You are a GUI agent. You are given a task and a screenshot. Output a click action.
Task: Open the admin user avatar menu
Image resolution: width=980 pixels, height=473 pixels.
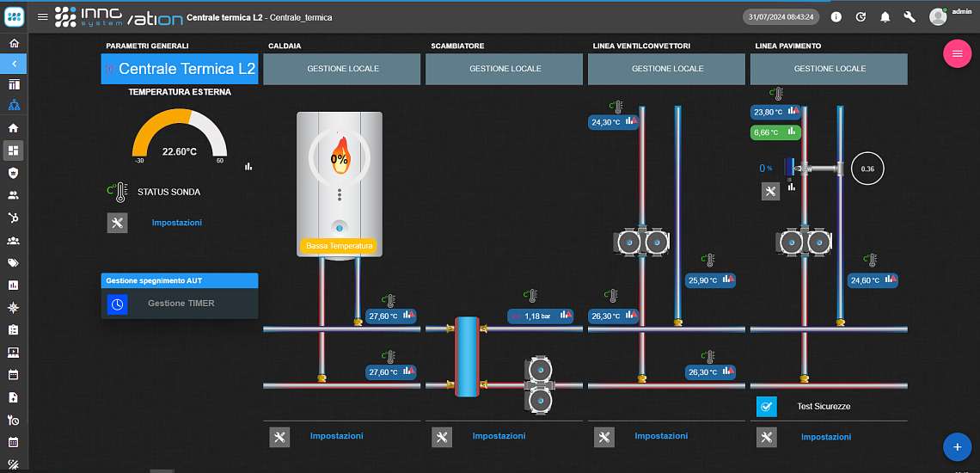point(938,17)
